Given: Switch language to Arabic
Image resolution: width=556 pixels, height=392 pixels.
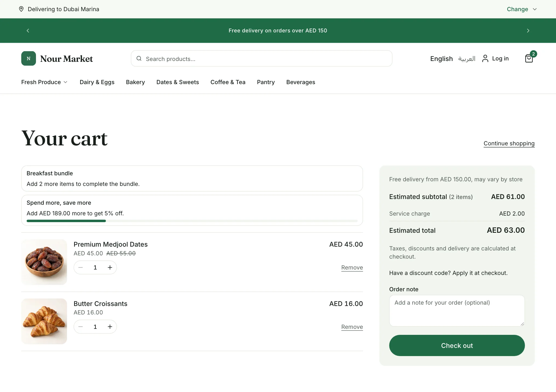Looking at the screenshot, I should [467, 59].
